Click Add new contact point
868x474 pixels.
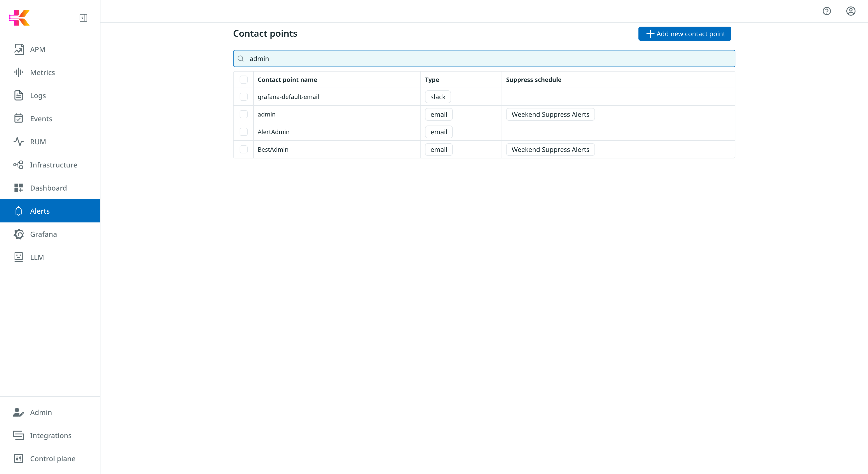click(x=684, y=33)
